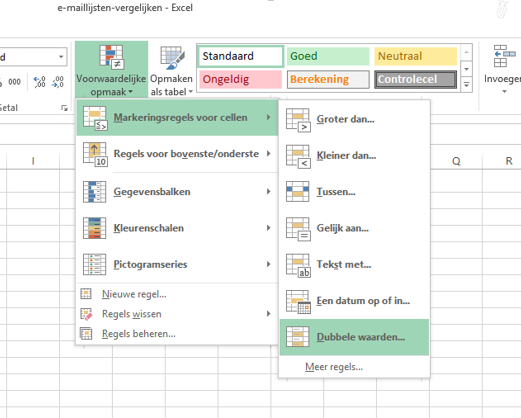
Task: Click Nieuwe regel option
Action: pyautogui.click(x=134, y=294)
